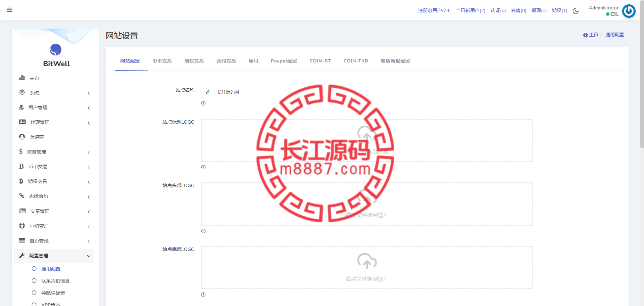644x306 pixels.
Task: Expand the 期权交易 sidebar chevron
Action: click(89, 182)
